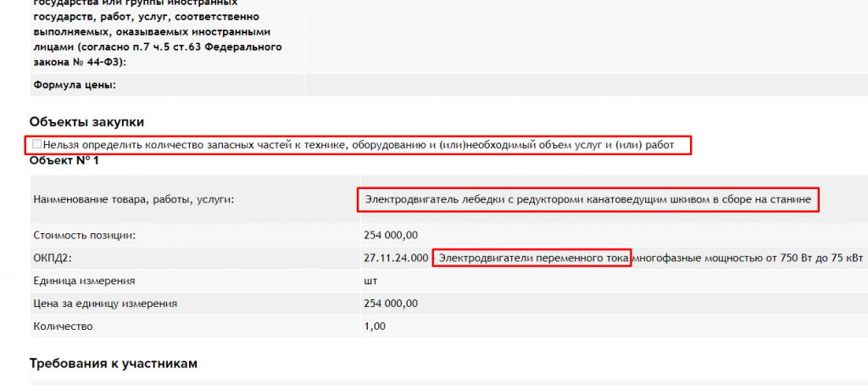Click the 254 000,00 value beside 'Цена за единицу измерения'
This screenshot has height=385, width=868.
[391, 304]
